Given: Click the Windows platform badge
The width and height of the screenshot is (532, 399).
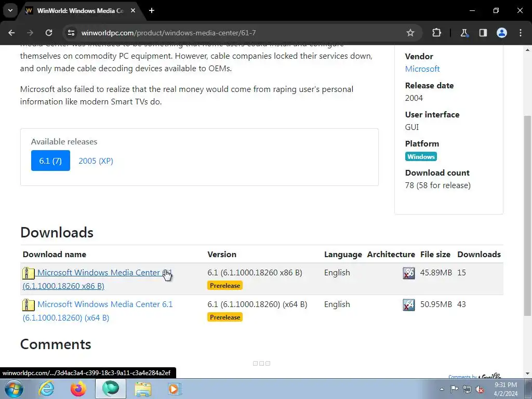Looking at the screenshot, I should click(x=421, y=157).
